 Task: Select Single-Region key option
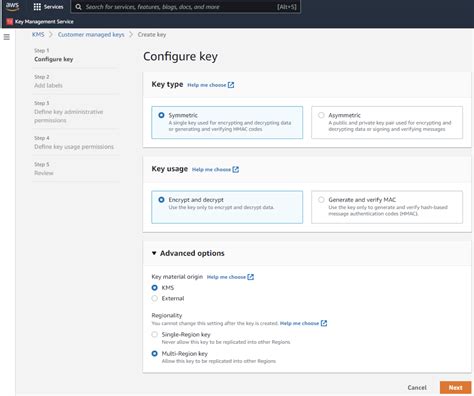point(154,334)
